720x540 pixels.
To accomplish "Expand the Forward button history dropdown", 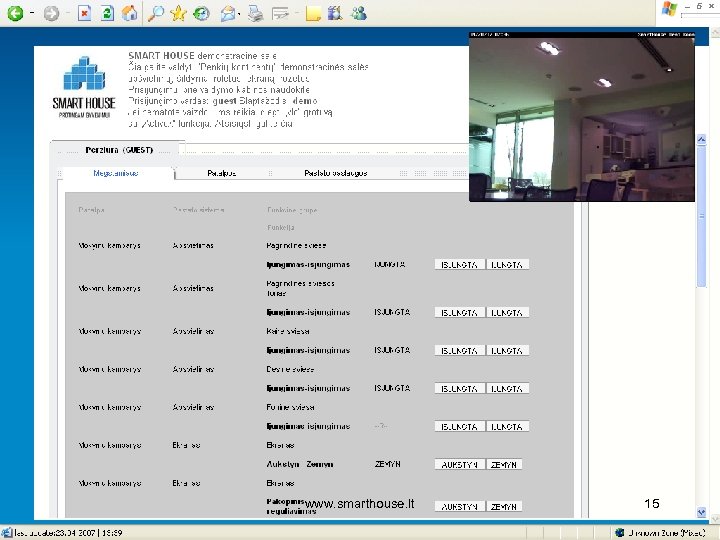I will point(68,13).
